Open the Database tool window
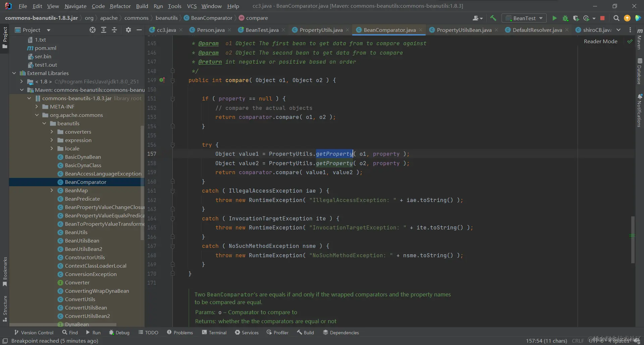The height and width of the screenshot is (345, 644). point(640,71)
